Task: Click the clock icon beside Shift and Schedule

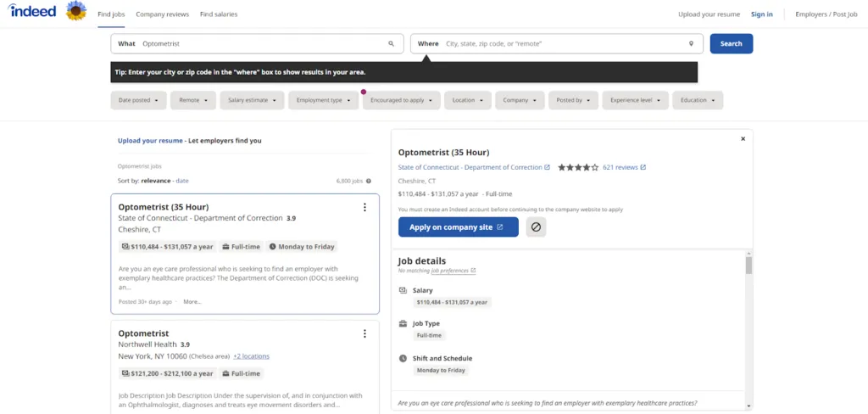Action: (x=403, y=359)
